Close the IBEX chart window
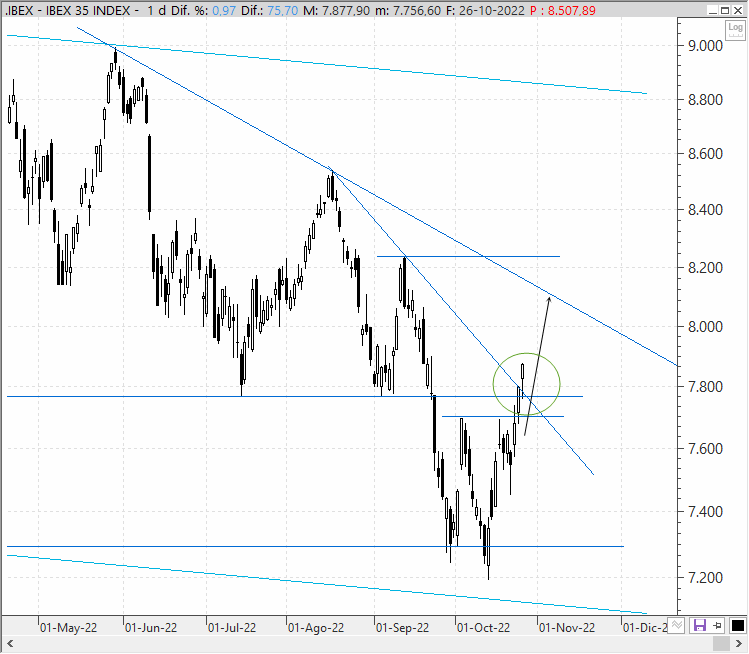The height and width of the screenshot is (654, 749). [738, 10]
